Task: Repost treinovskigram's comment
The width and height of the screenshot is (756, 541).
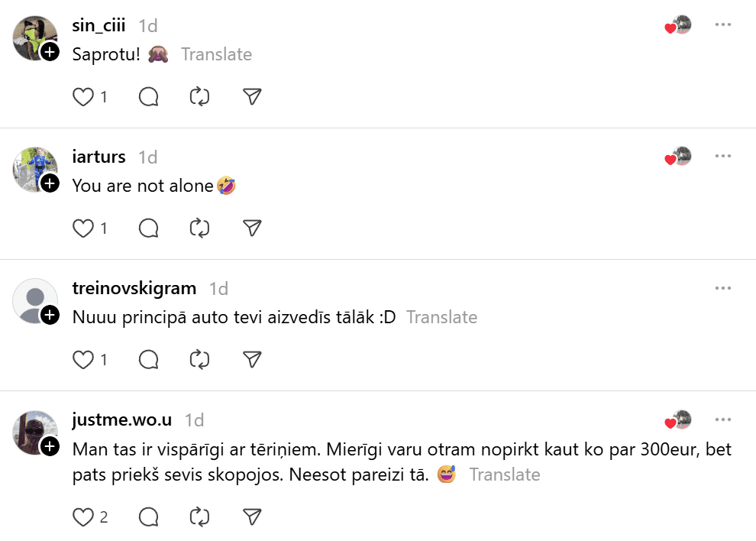Action: click(199, 359)
